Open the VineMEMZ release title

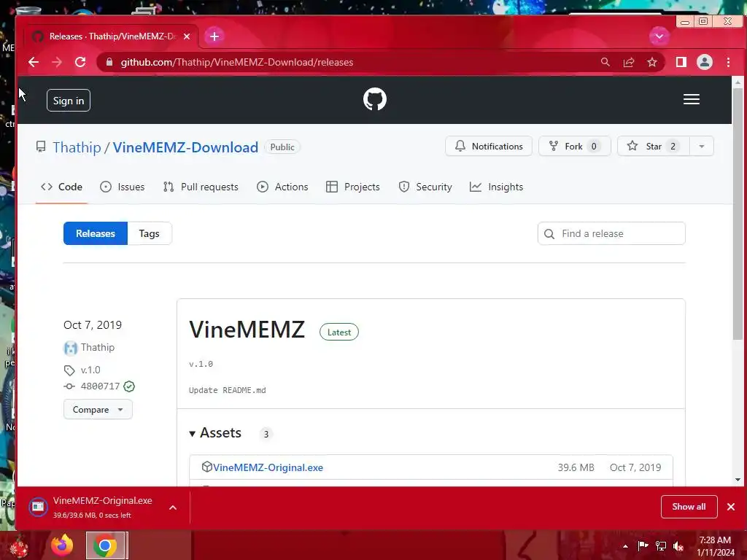click(247, 330)
